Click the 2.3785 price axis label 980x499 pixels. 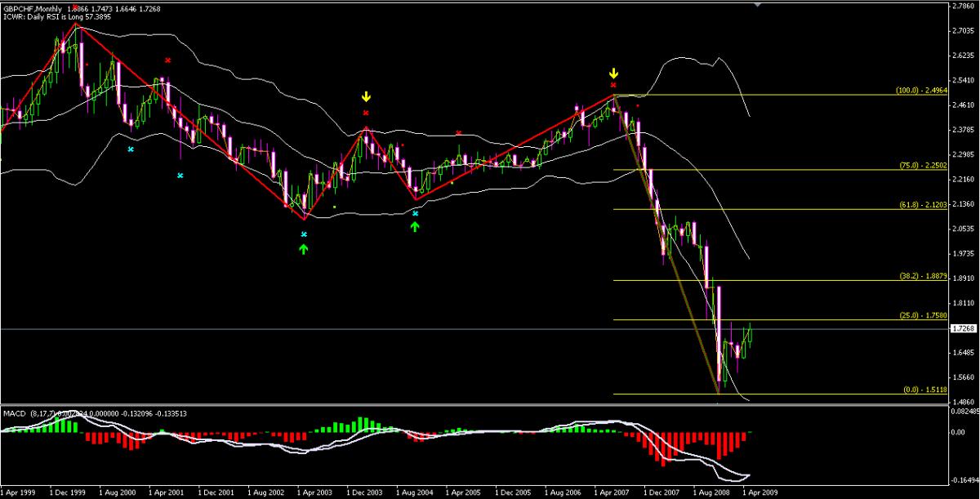pos(964,130)
